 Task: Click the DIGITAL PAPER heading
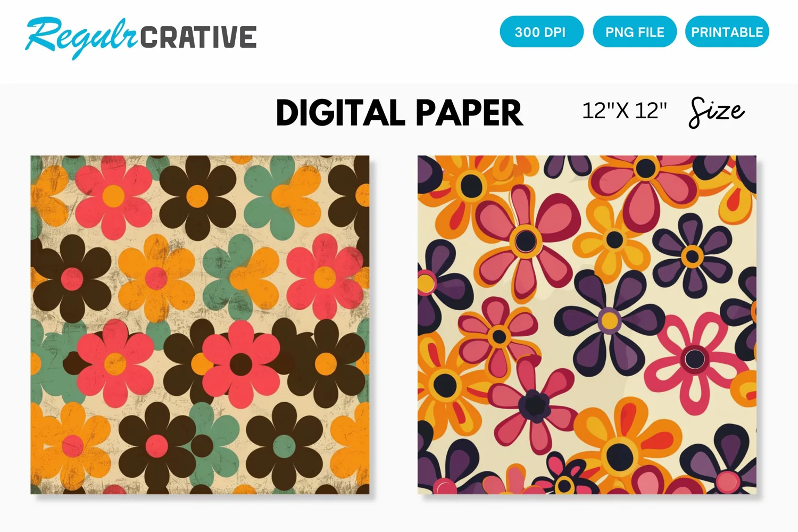[400, 113]
